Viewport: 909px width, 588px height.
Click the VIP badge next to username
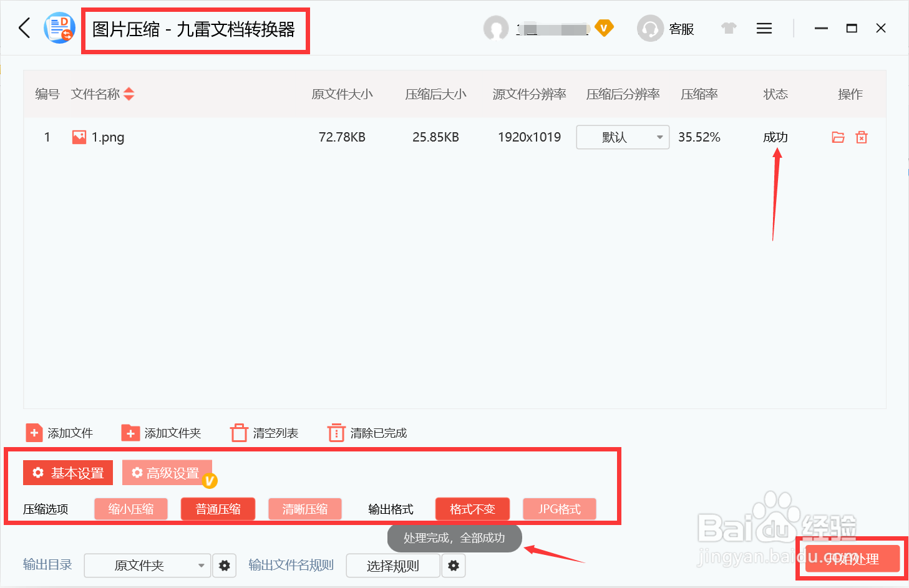pyautogui.click(x=604, y=27)
